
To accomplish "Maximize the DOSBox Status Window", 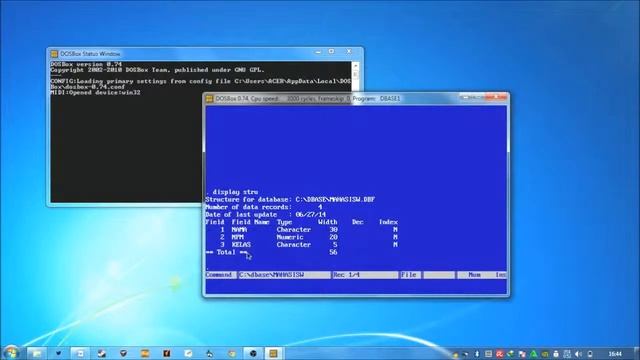I will (331, 52).
